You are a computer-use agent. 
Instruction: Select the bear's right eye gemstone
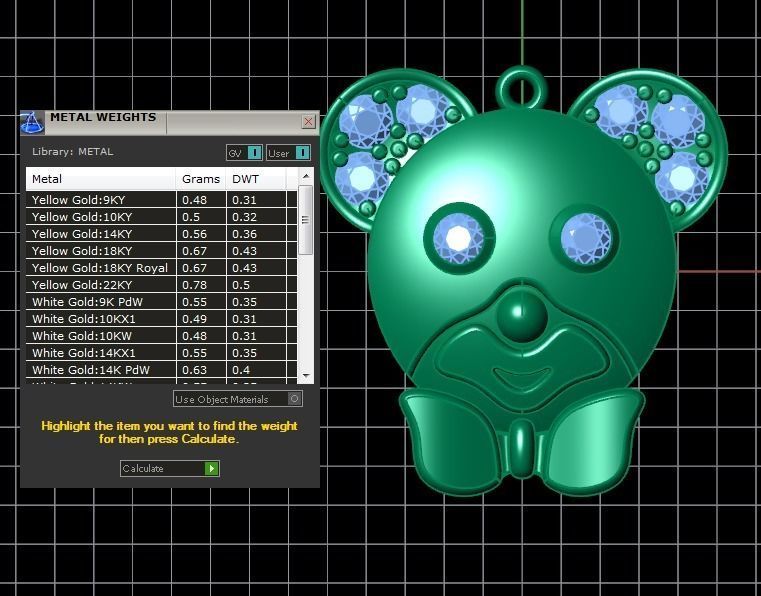586,238
